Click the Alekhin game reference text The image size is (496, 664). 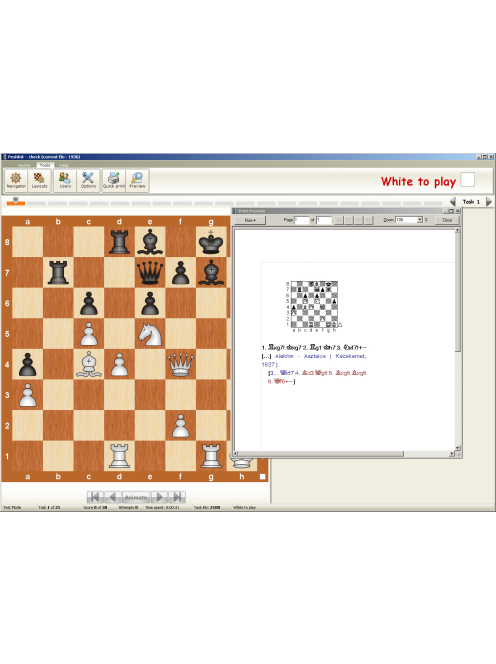(x=314, y=360)
